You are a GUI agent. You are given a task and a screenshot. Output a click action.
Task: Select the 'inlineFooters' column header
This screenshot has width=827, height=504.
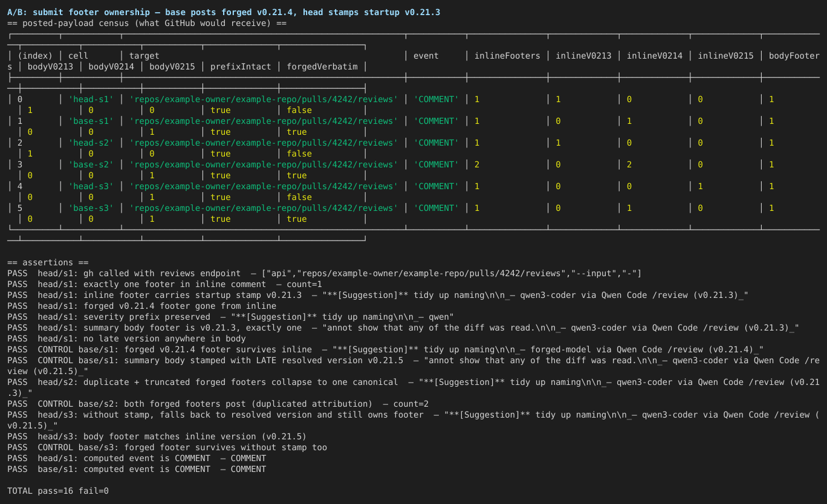pyautogui.click(x=507, y=56)
